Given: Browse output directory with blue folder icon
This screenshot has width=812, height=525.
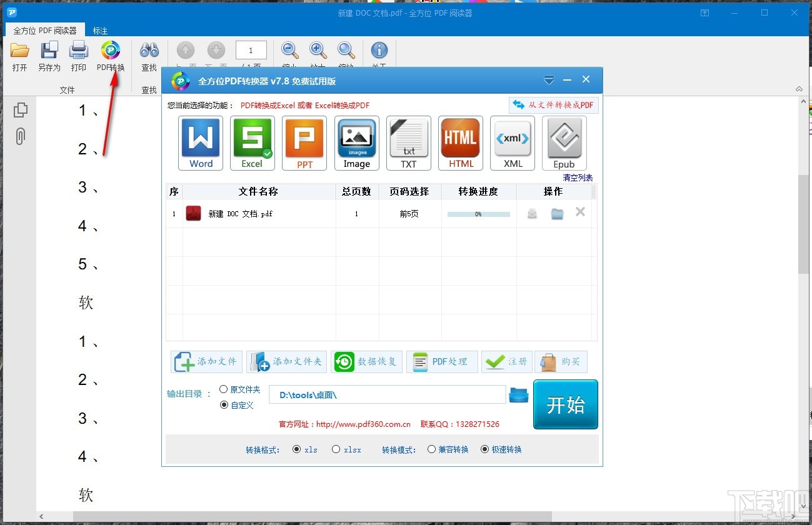Looking at the screenshot, I should (519, 395).
